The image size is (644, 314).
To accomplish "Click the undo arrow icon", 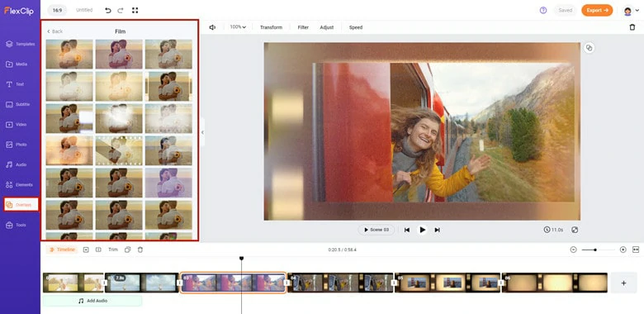I will [108, 10].
